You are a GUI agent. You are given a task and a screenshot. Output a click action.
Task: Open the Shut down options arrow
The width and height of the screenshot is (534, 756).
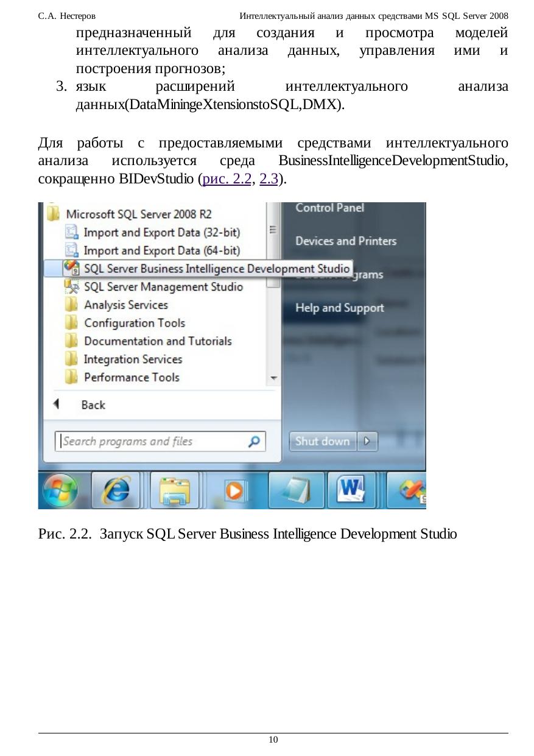367,442
